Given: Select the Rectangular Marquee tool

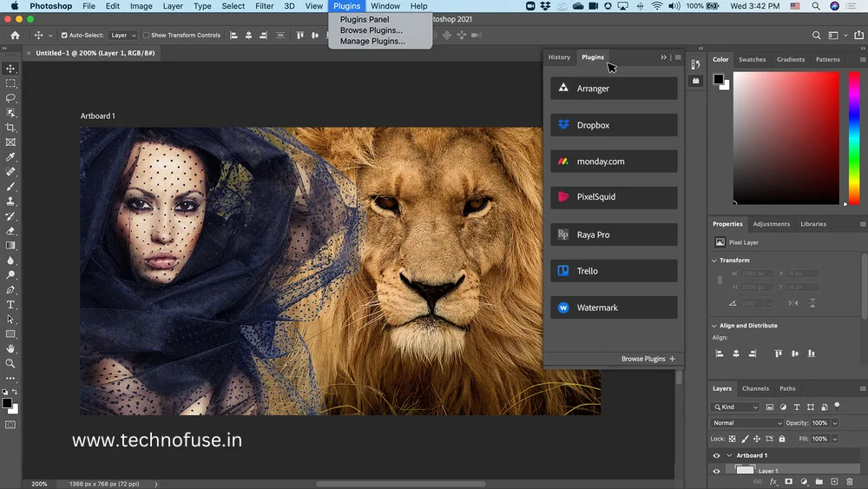Looking at the screenshot, I should pos(10,83).
